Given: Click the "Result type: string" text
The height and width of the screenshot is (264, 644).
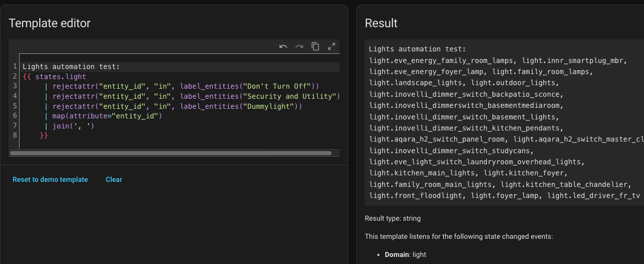Looking at the screenshot, I should coord(392,219).
